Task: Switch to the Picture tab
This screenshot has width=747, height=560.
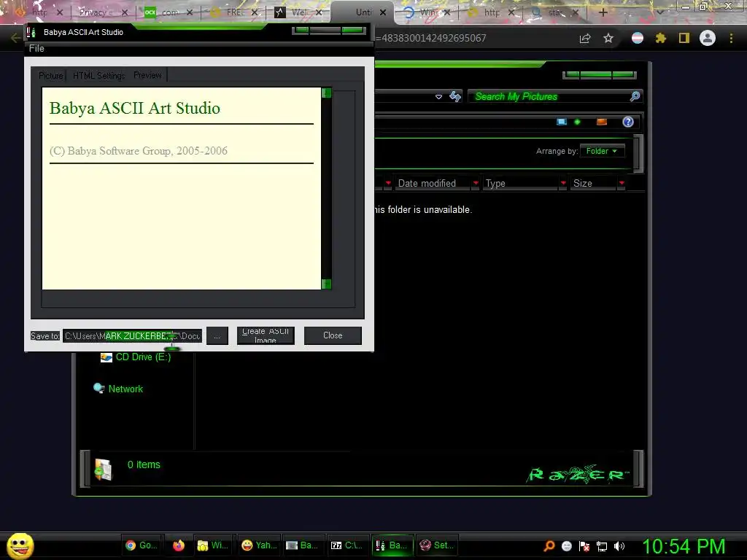Action: point(50,75)
